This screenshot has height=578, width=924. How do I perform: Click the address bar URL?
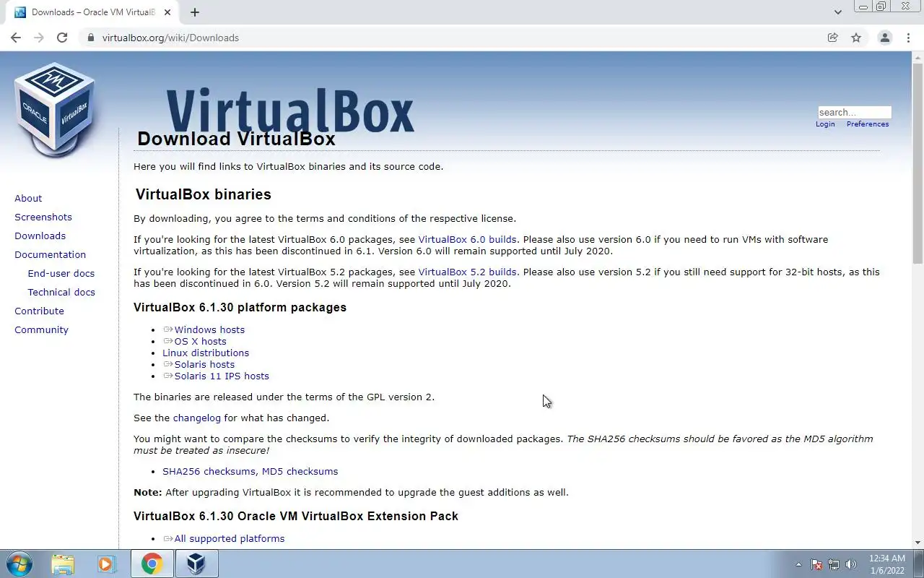pos(170,38)
